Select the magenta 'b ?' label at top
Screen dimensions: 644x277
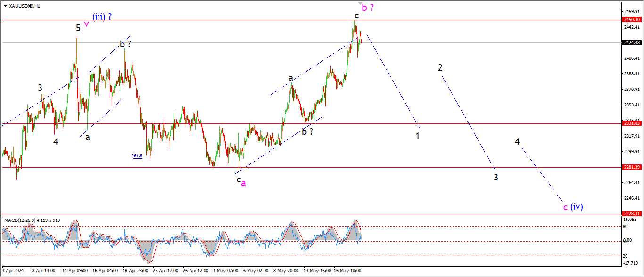click(368, 8)
